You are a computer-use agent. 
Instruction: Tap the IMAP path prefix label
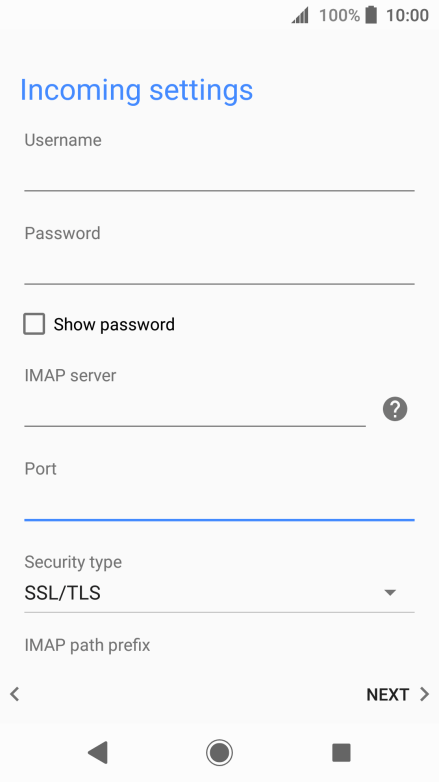tap(87, 645)
